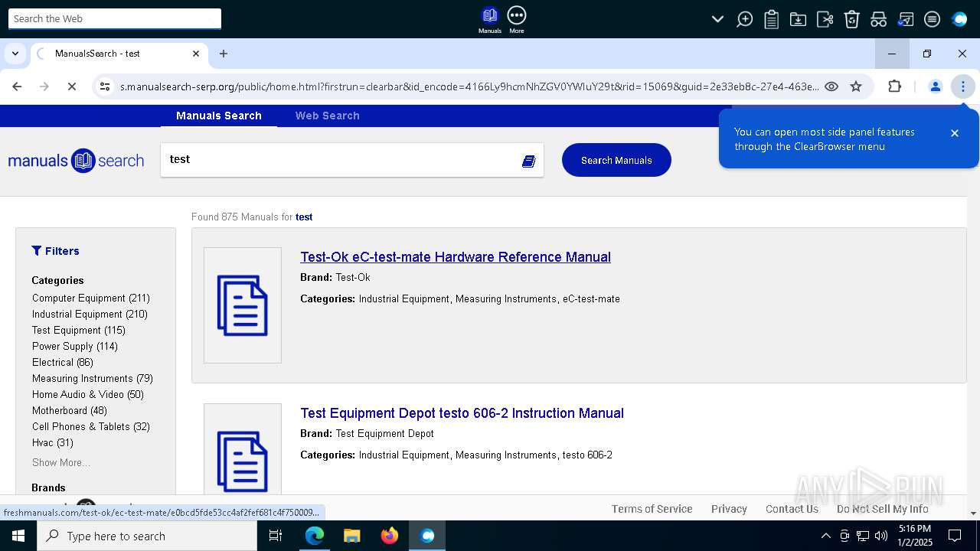Launch Microsoft Edge from taskbar

pos(315,536)
